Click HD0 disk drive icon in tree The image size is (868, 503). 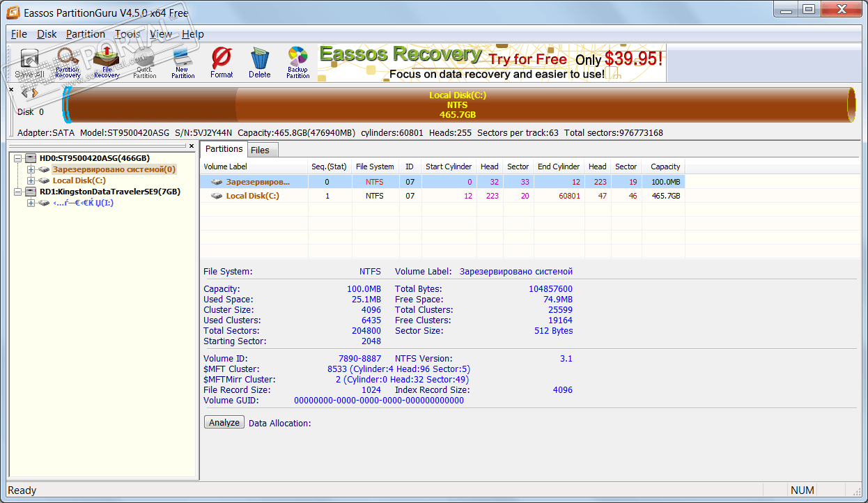pos(31,158)
